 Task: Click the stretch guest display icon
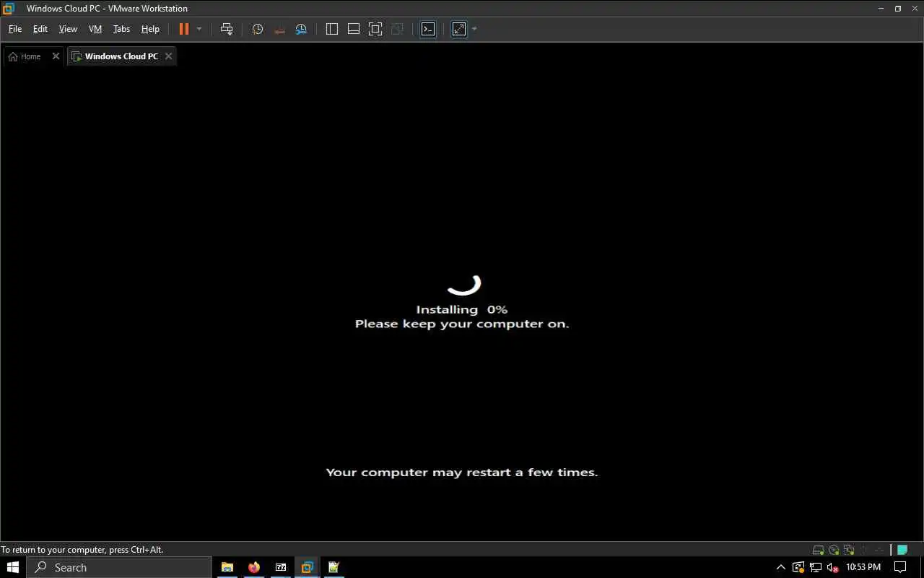click(x=459, y=29)
